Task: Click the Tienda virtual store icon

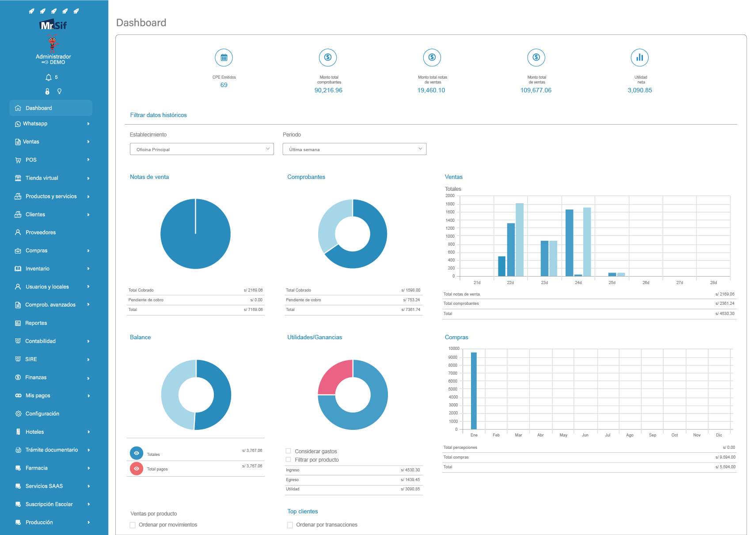Action: pos(18,178)
